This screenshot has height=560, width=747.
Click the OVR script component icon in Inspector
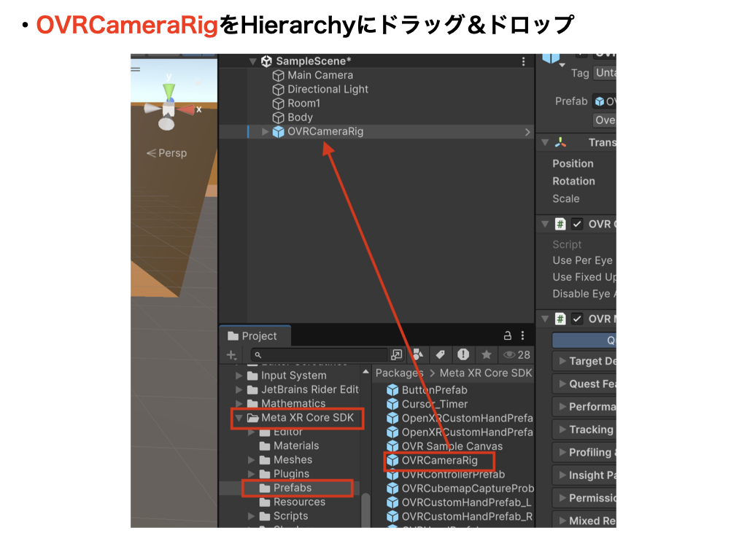(x=561, y=223)
